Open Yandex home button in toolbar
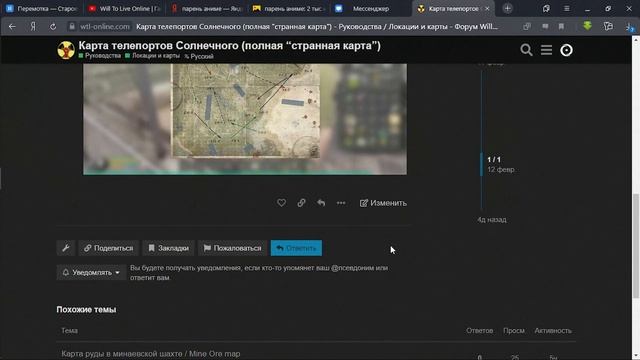Viewport: 640px width, 360px height. tap(33, 27)
